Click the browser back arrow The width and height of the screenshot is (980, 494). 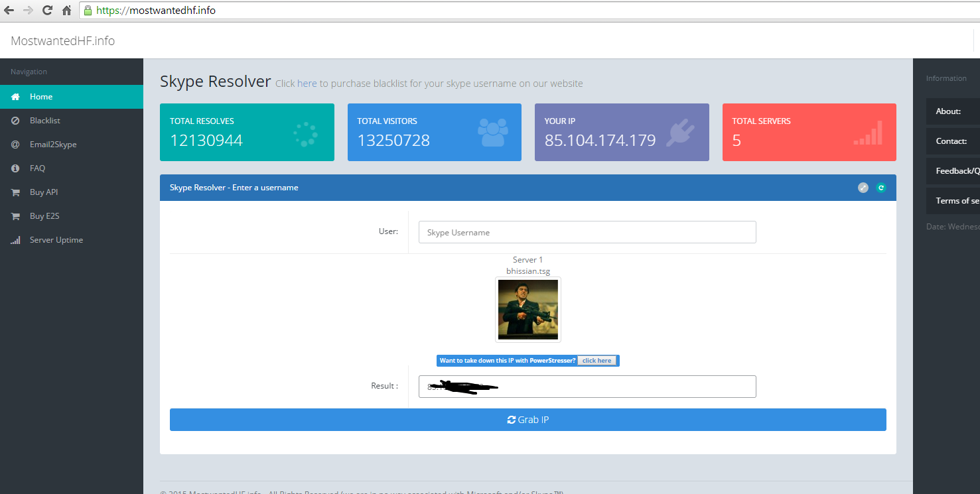pyautogui.click(x=9, y=10)
